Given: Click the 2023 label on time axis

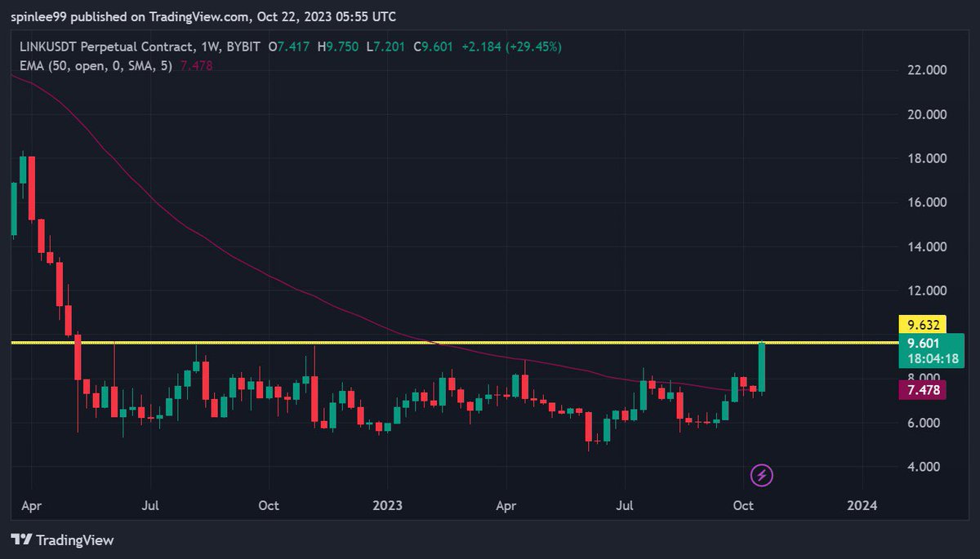Looking at the screenshot, I should point(388,506).
